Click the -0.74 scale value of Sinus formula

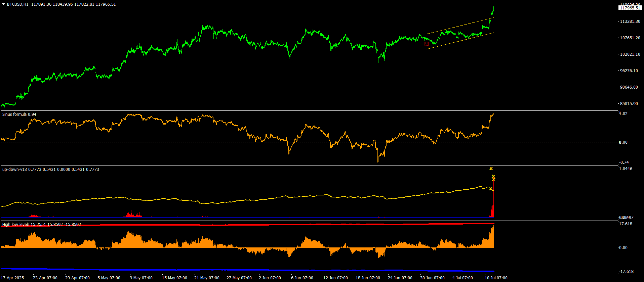click(624, 162)
